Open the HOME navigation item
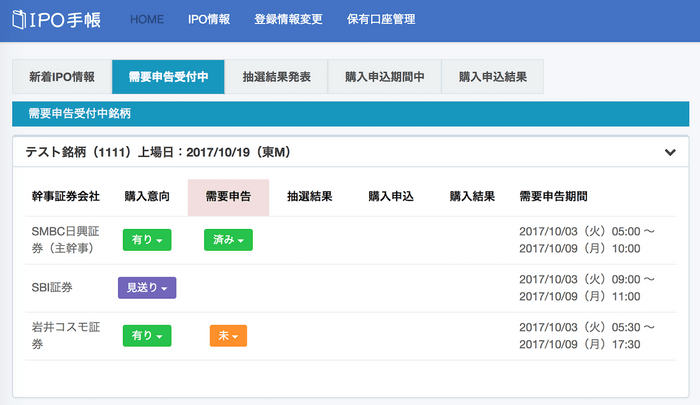 (147, 20)
